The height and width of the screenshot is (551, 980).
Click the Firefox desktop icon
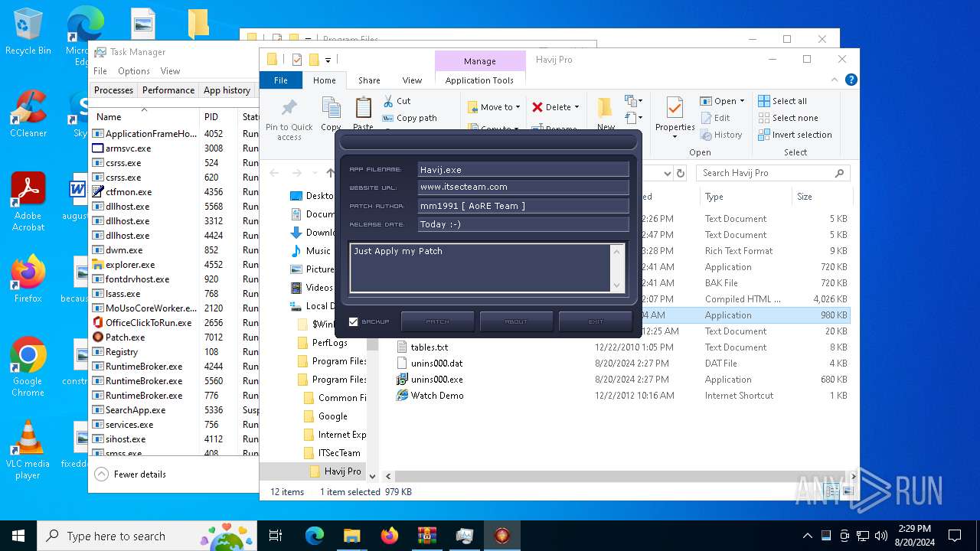28,279
